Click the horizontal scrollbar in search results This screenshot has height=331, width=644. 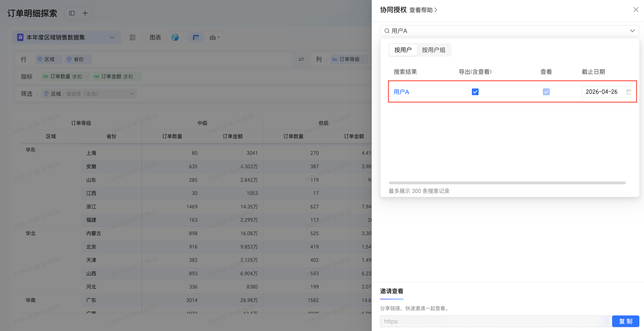tap(507, 183)
